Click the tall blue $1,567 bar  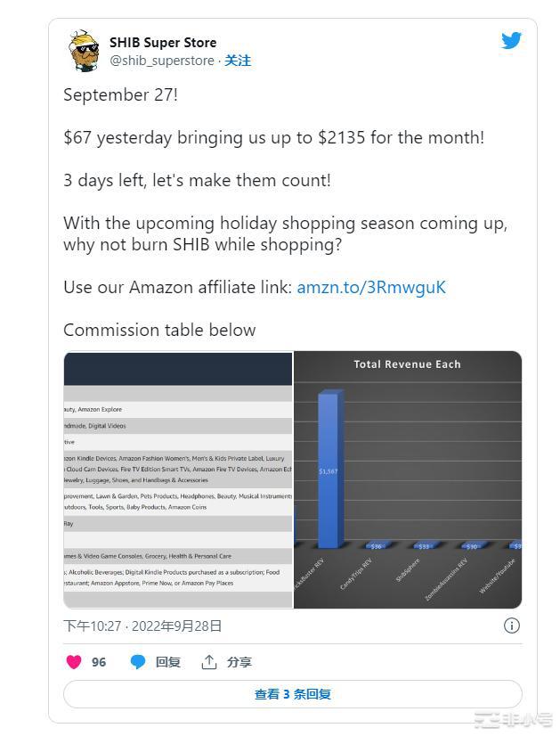(x=328, y=470)
